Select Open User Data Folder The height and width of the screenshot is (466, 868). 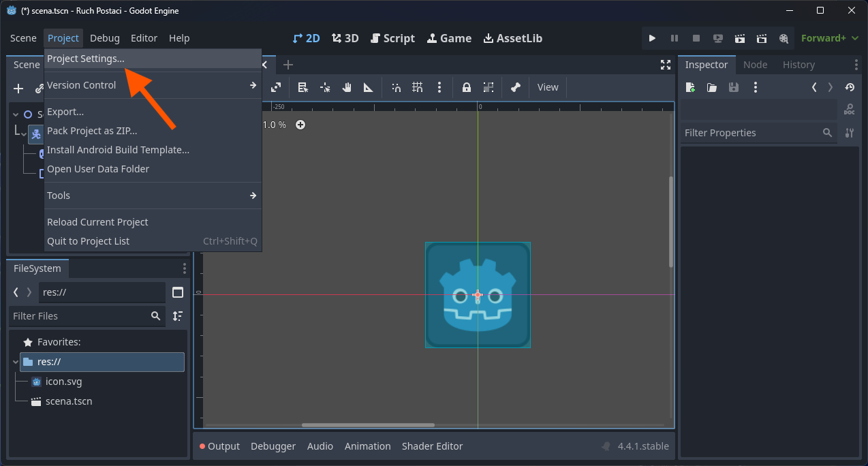(153, 169)
